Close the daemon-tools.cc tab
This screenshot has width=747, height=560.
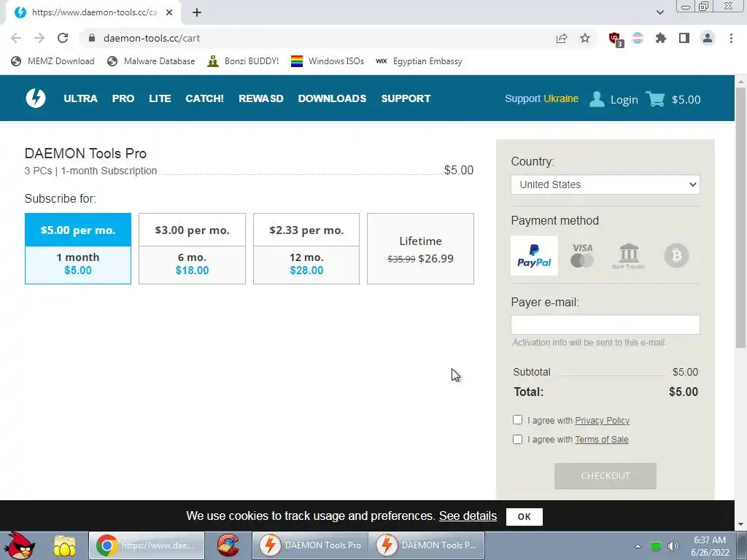point(169,12)
